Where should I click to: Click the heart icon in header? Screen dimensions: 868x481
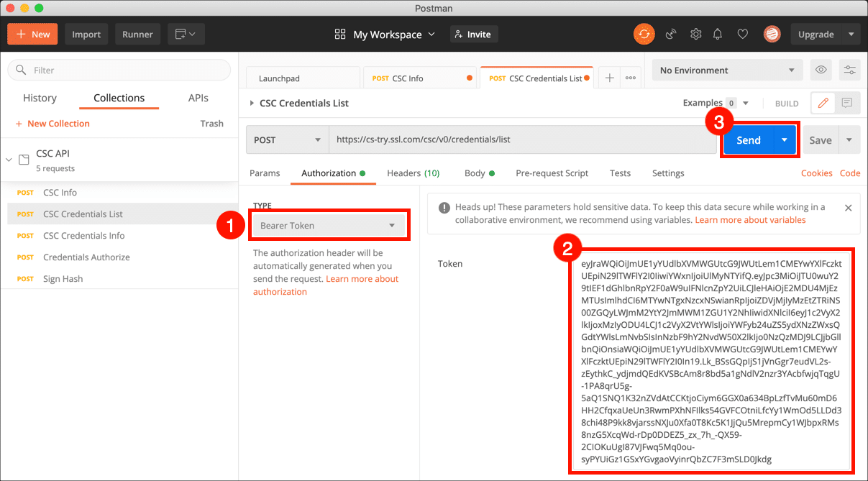[x=743, y=34]
